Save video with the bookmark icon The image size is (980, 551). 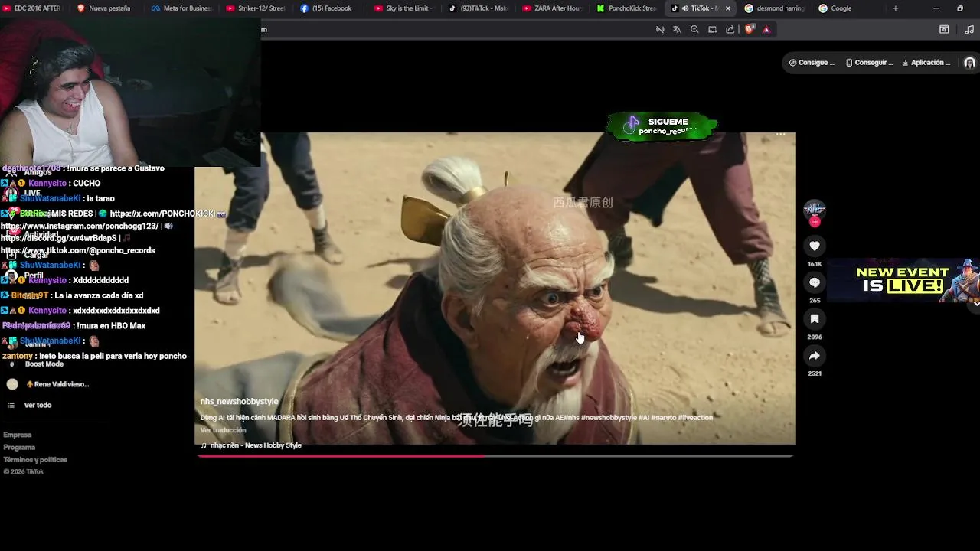coord(815,319)
